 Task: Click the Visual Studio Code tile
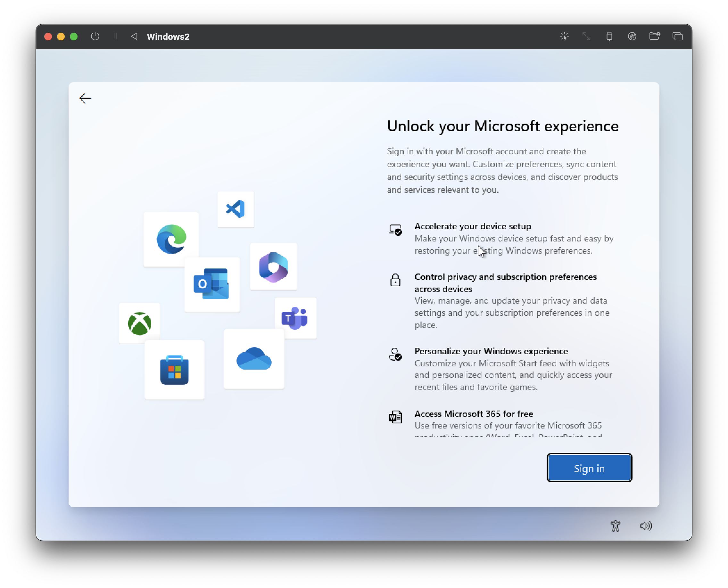[x=236, y=209]
